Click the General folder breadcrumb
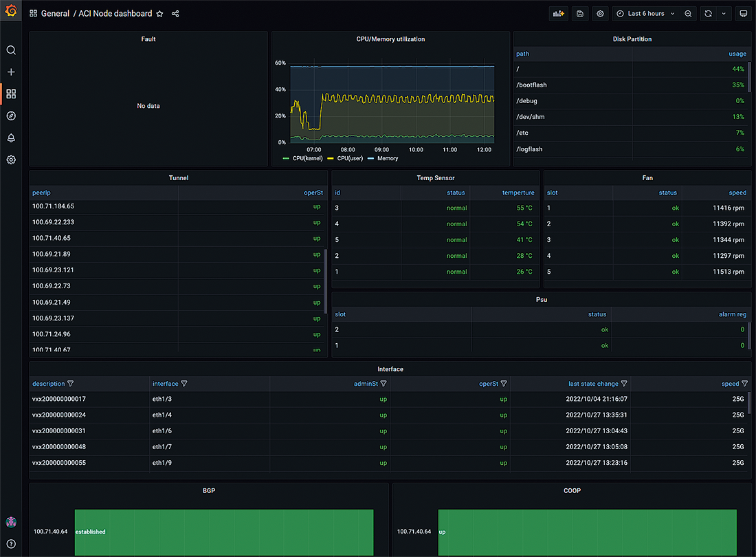Screen dimensions: 756x557 tap(55, 14)
